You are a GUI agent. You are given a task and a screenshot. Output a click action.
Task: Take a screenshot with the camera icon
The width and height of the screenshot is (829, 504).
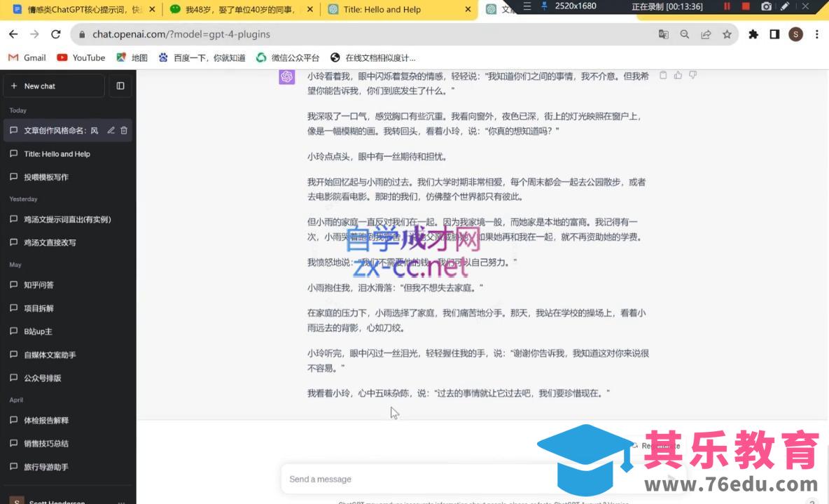766,6
